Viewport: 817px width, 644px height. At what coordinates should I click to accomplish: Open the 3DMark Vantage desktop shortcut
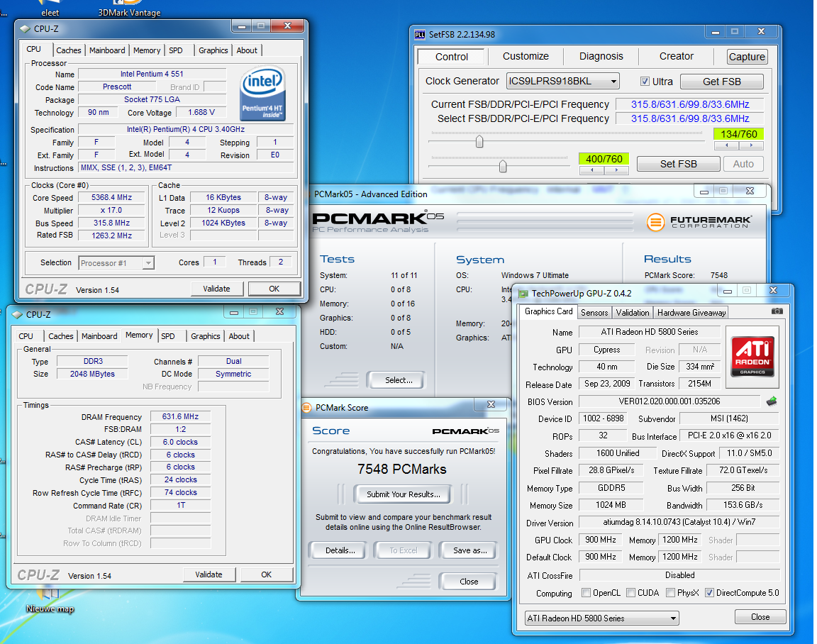tap(129, 9)
